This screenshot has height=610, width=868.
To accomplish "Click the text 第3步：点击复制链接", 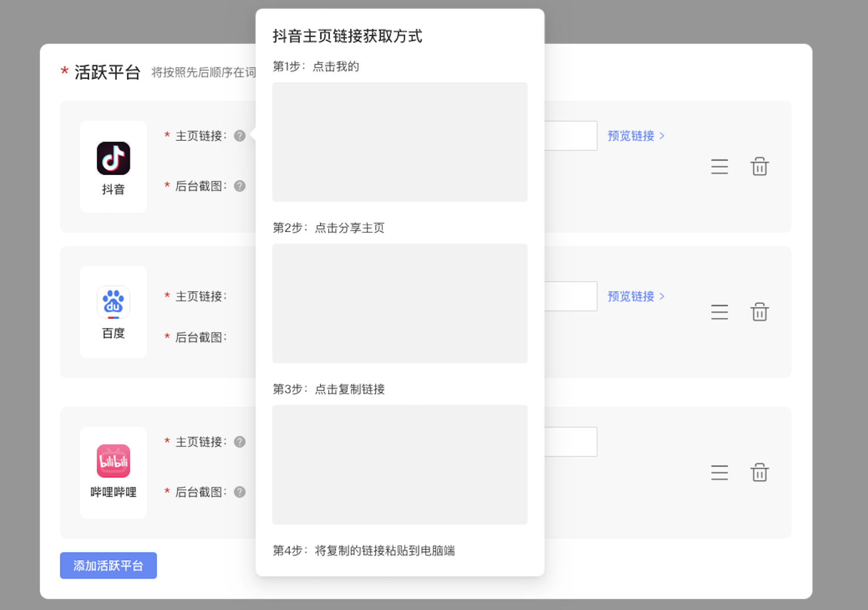I will pos(329,389).
